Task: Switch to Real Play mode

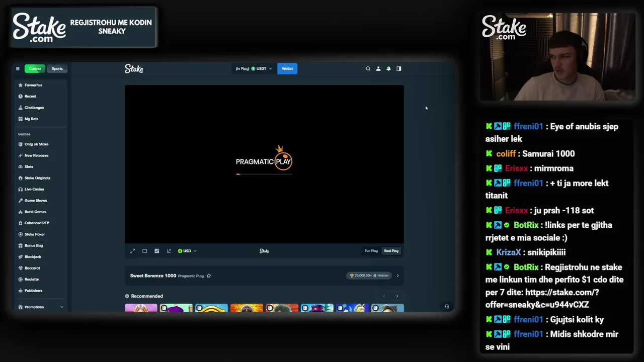Action: coord(391,251)
